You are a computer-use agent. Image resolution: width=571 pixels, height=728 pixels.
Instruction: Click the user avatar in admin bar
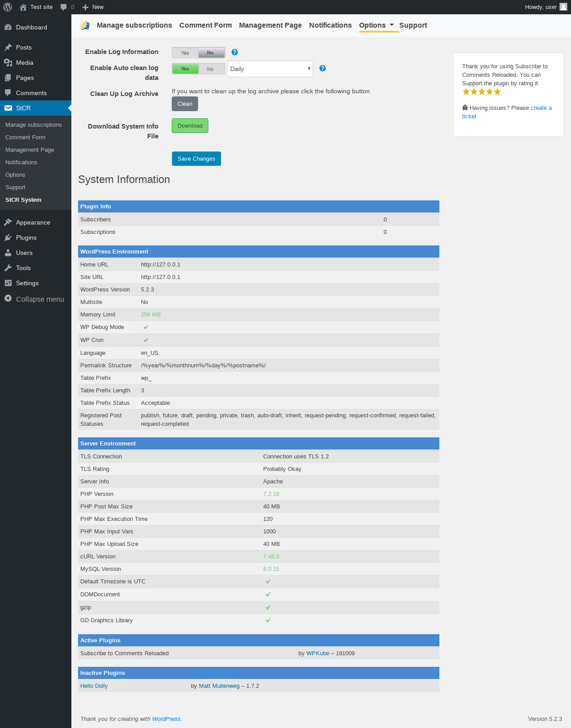click(563, 7)
